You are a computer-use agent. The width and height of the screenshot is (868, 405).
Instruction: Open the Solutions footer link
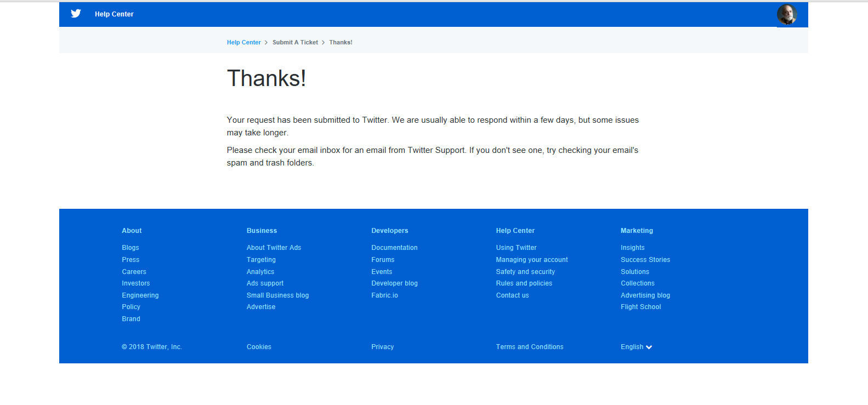(x=635, y=272)
